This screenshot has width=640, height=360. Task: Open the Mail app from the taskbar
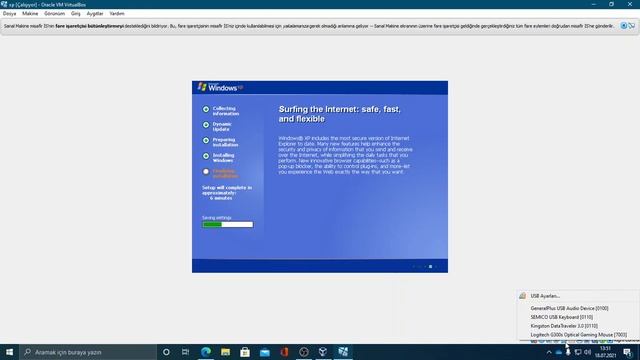[x=264, y=352]
